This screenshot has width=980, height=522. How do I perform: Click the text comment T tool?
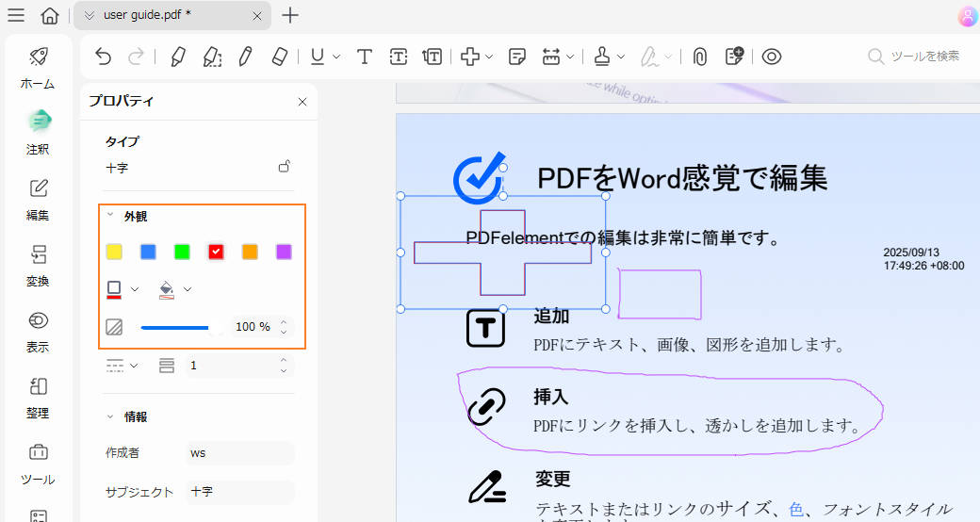[x=364, y=57]
